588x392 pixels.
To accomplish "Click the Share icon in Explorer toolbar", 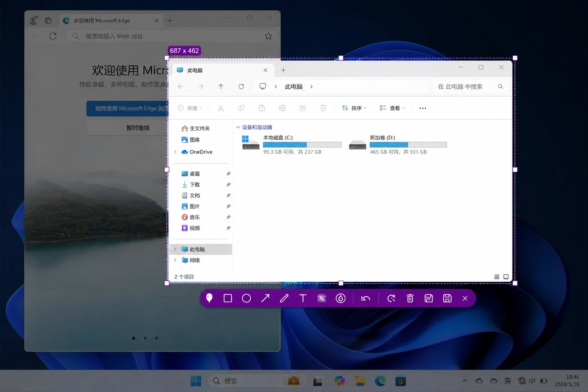I will point(303,108).
